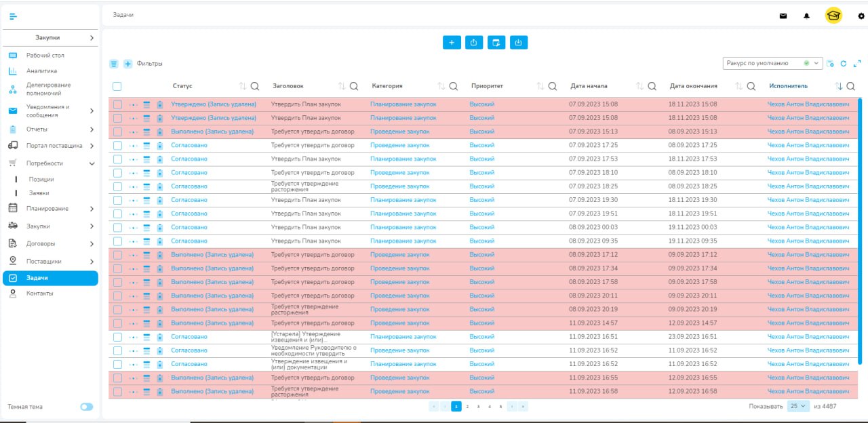Check the row starting 11.09.2023 16:51

[117, 337]
